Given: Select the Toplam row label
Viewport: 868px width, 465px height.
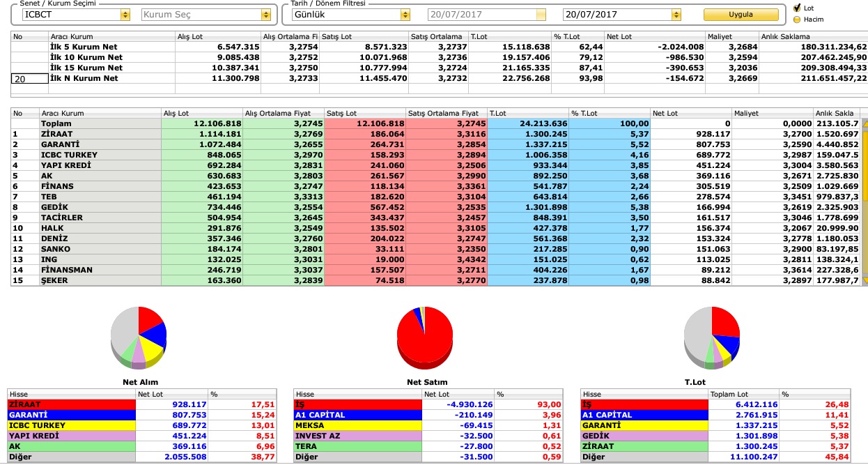Looking at the screenshot, I should (56, 123).
